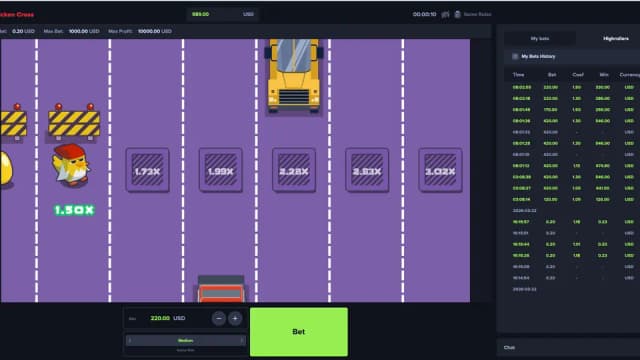This screenshot has height=360, width=640.
Task: Increase the bet with the plus button
Action: coord(235,318)
